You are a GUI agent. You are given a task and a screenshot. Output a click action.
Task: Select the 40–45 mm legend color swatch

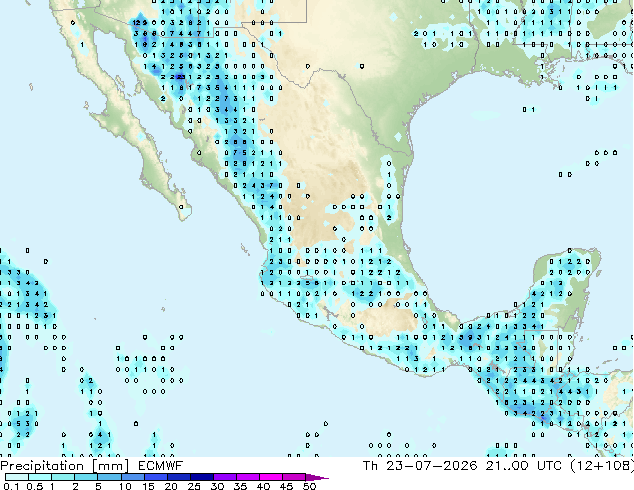click(271, 477)
